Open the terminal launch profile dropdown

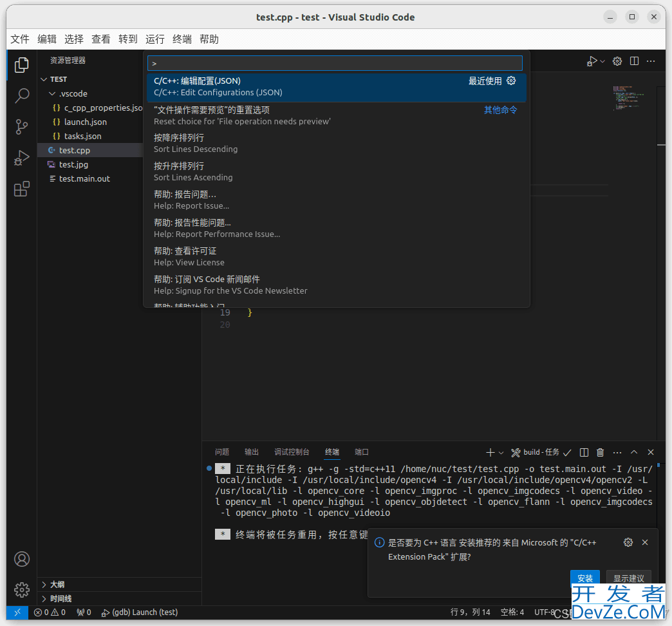[x=501, y=452]
